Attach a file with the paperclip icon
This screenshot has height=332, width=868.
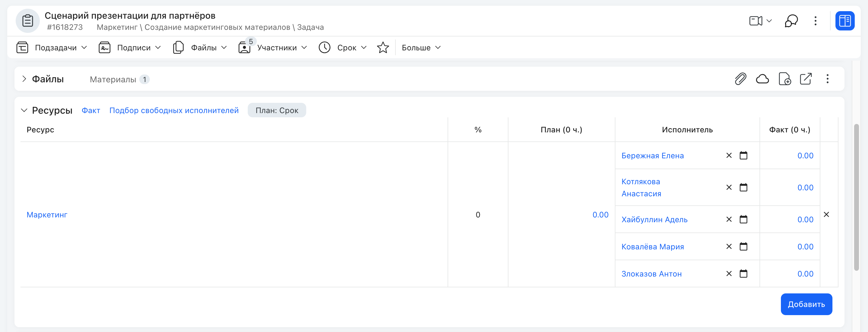tap(741, 79)
